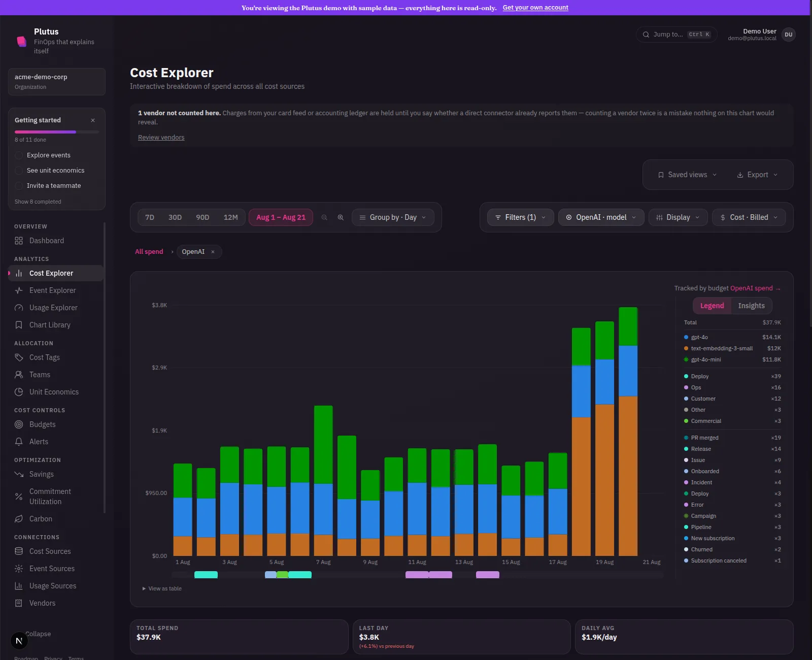The height and width of the screenshot is (660, 812).
Task: Click Show 8 completed
Action: (38, 202)
